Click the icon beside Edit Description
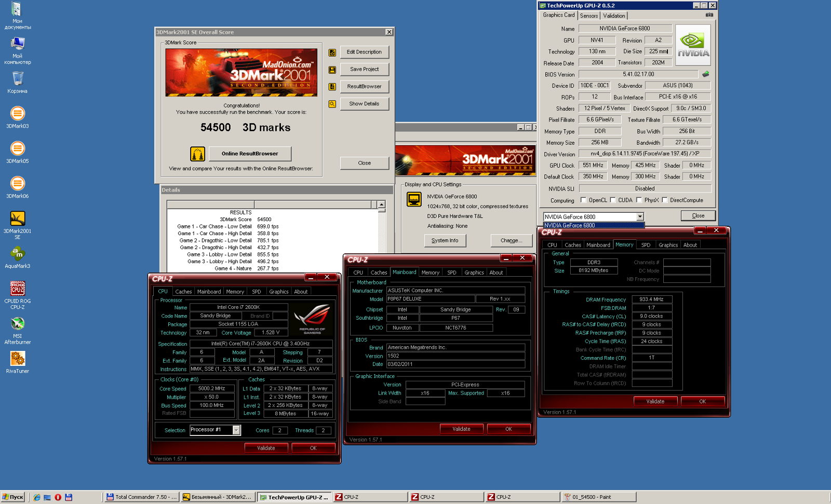The image size is (831, 504). 332,52
